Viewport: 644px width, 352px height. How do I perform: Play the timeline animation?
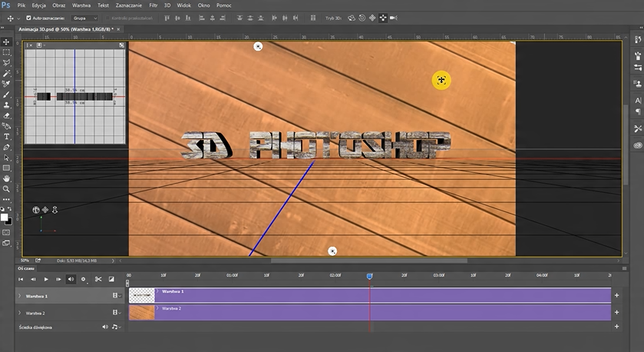(x=46, y=279)
